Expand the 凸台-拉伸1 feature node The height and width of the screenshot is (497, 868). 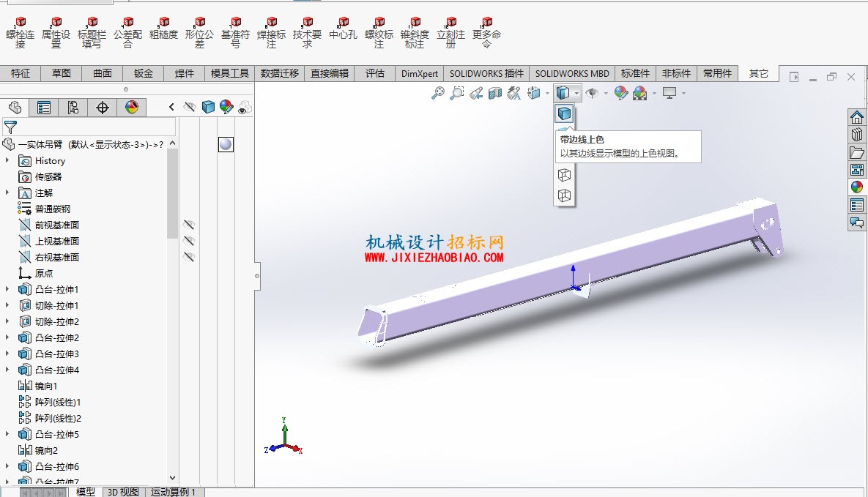(7, 289)
